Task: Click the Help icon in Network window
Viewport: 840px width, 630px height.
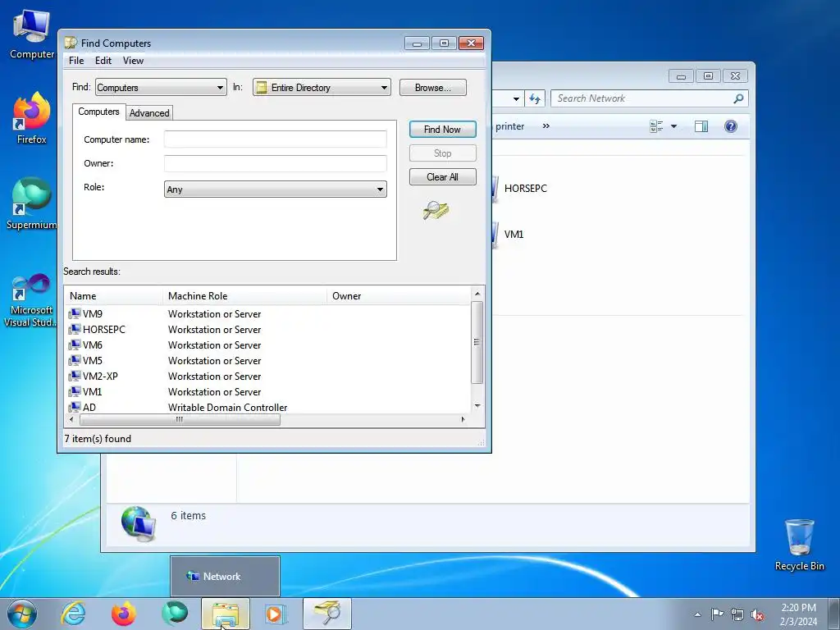Action: (731, 126)
